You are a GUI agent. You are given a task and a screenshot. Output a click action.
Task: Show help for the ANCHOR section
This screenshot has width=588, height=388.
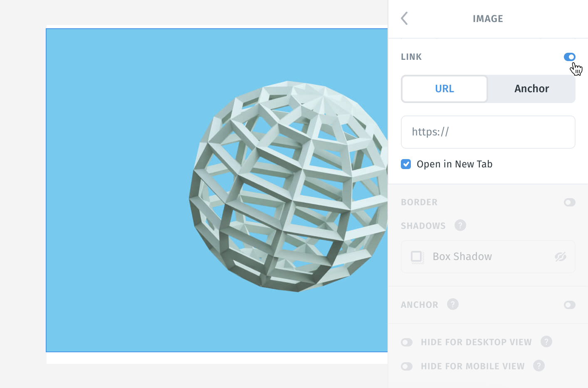[x=452, y=305]
